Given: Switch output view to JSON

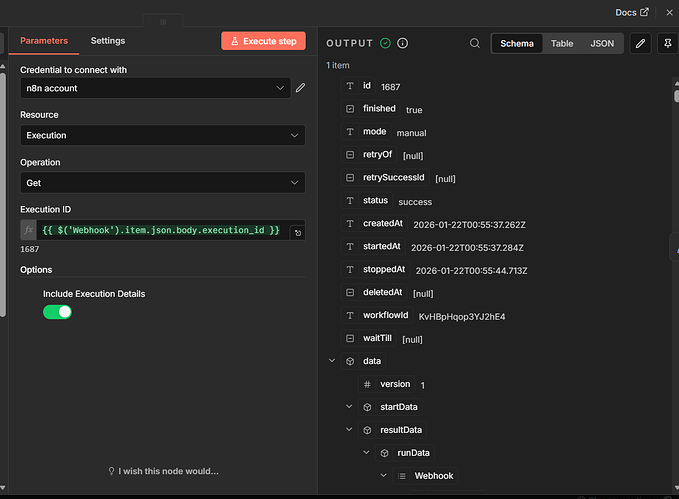Looking at the screenshot, I should [x=602, y=44].
